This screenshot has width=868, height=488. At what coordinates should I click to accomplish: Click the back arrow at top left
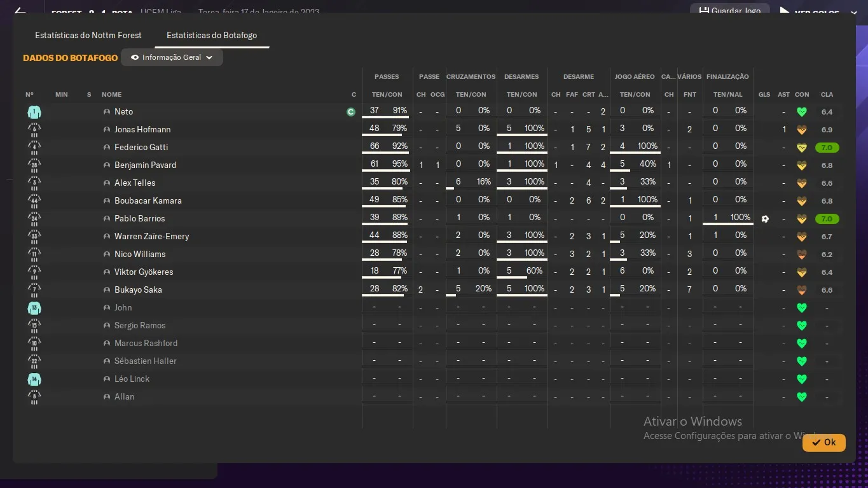[x=20, y=11]
